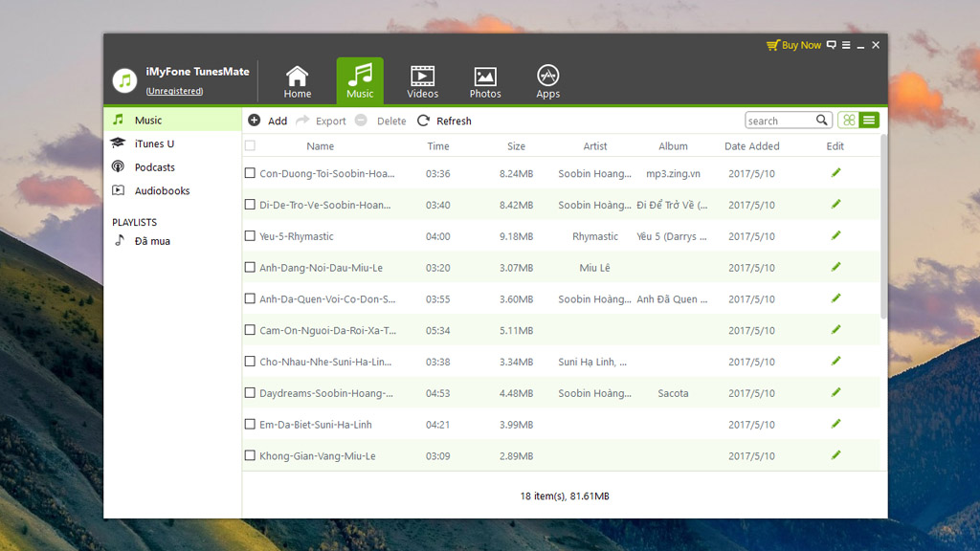This screenshot has height=551, width=980.
Task: Check the Anh-Da-Quen-Voi-Co-Don-S... checkbox
Action: point(250,298)
